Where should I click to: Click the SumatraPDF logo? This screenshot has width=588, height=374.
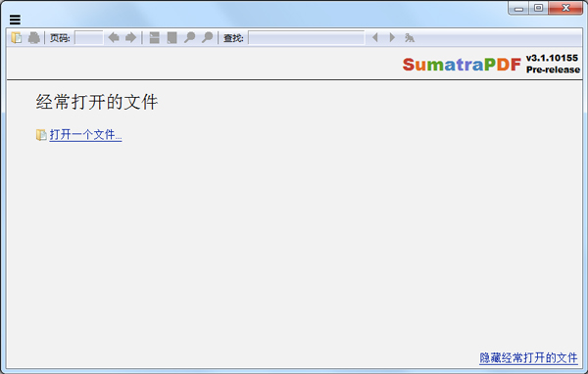coord(462,65)
